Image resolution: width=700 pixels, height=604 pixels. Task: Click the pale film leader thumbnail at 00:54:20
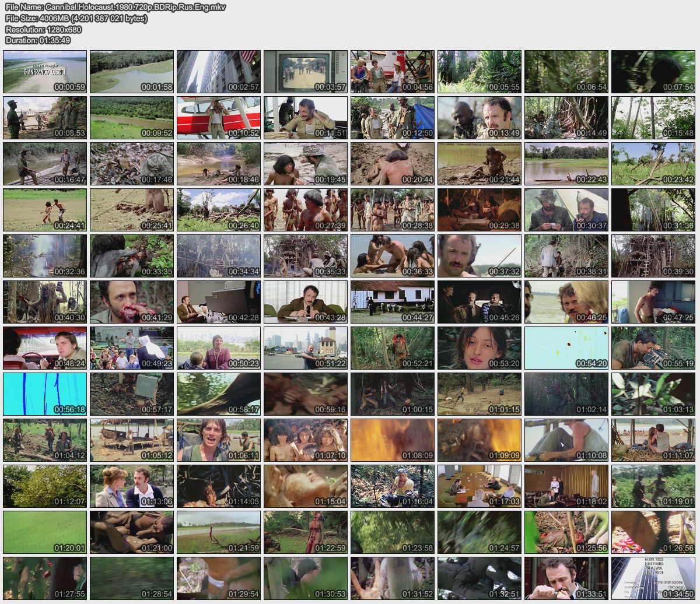click(566, 348)
